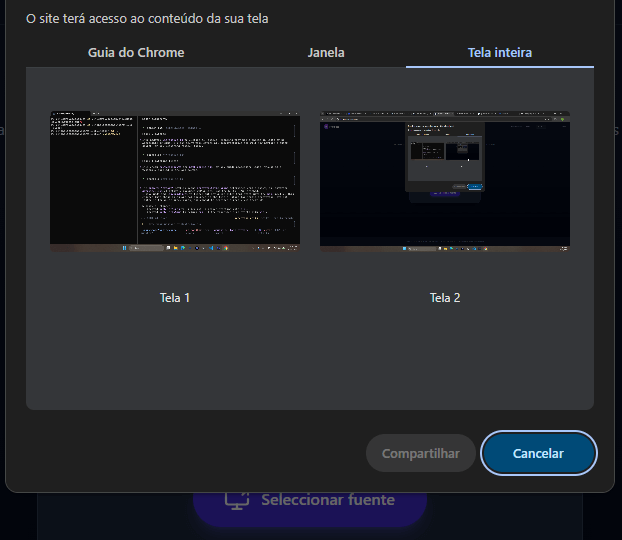Image resolution: width=622 pixels, height=540 pixels.
Task: Click the Tela 1 label
Action: point(175,298)
